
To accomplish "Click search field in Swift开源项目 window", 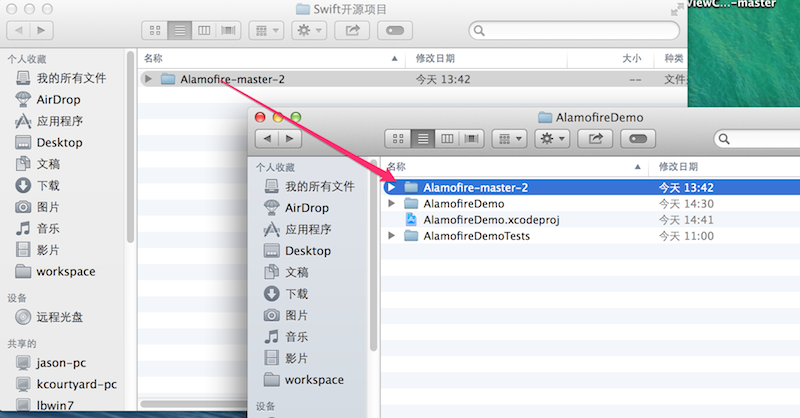I will click(x=574, y=31).
